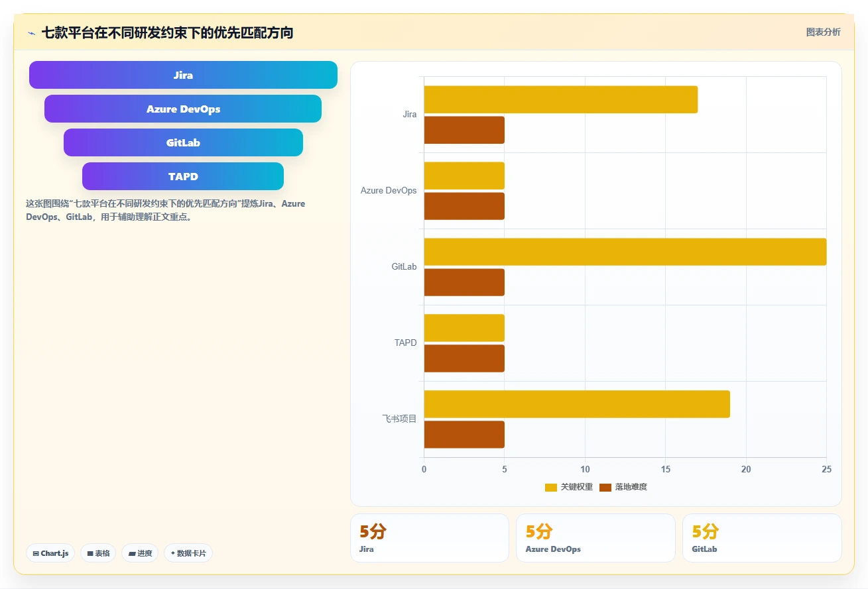Click Jira's brown 落地难度 bar
868x589 pixels.
point(464,130)
